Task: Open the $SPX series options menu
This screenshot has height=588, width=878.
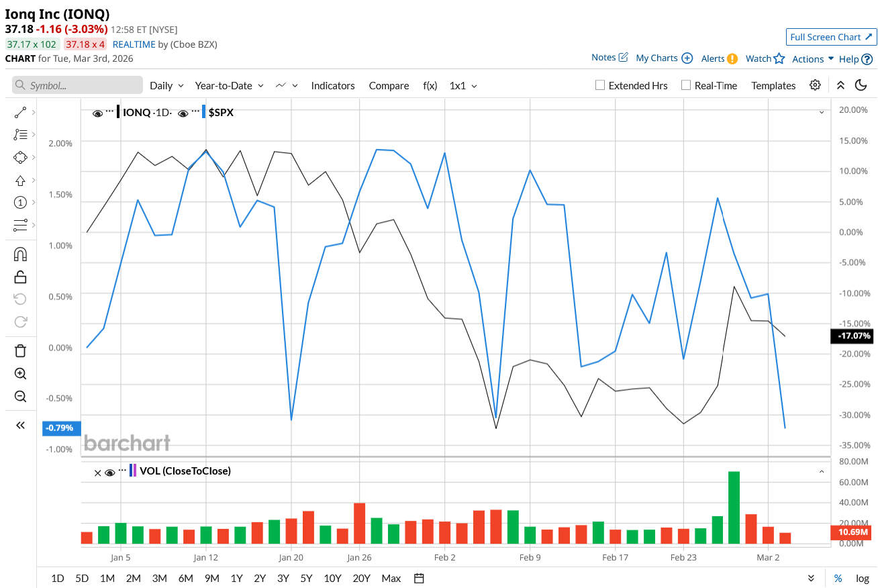Action: click(x=195, y=111)
